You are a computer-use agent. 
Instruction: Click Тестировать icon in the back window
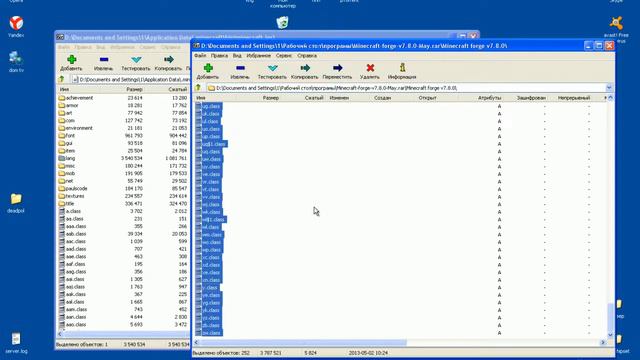136,60
